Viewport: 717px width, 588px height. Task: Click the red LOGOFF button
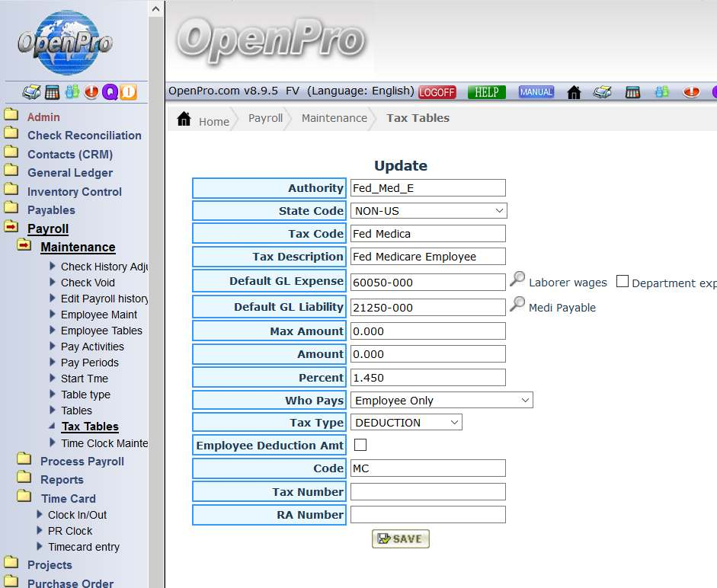[x=437, y=92]
